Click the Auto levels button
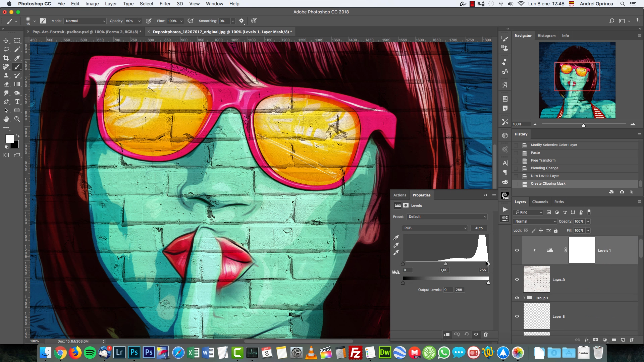This screenshot has height=362, width=644. point(479,228)
